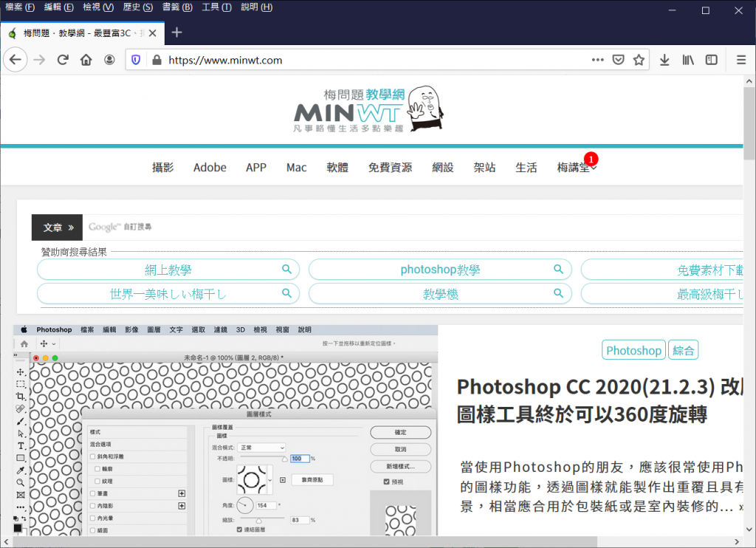Select the 網上教學 search suggestion
756x548 pixels.
coord(168,269)
